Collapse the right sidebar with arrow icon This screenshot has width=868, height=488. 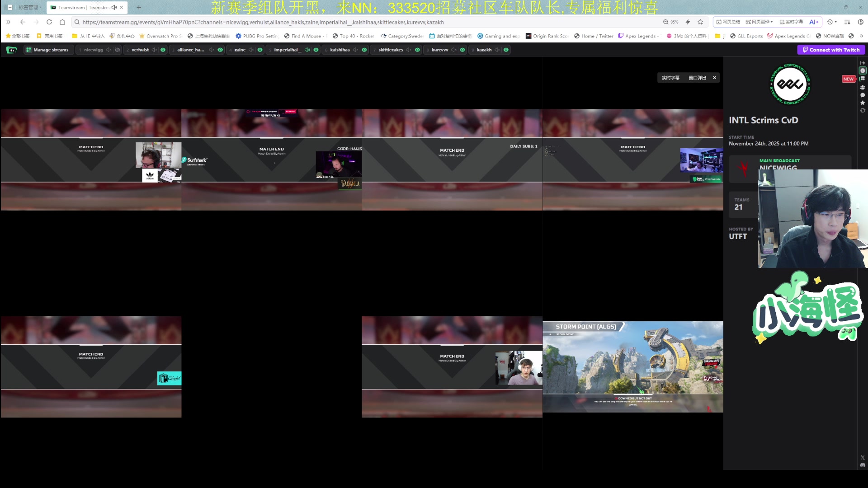point(862,63)
